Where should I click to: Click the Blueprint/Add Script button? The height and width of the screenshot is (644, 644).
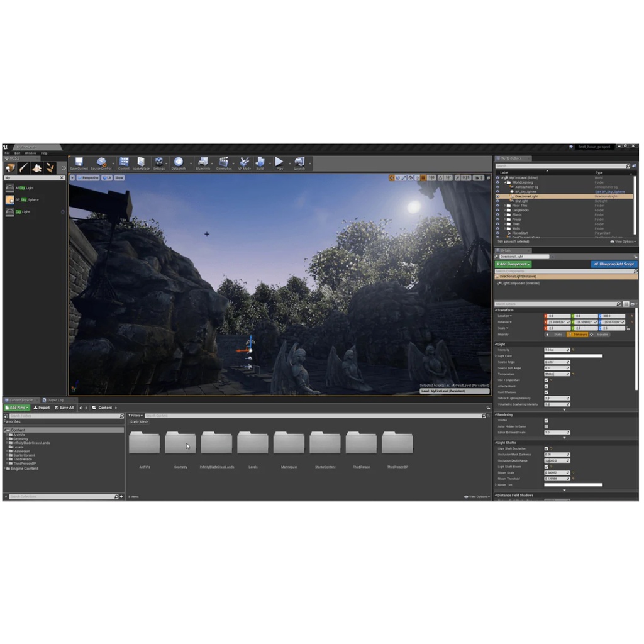[x=614, y=264]
